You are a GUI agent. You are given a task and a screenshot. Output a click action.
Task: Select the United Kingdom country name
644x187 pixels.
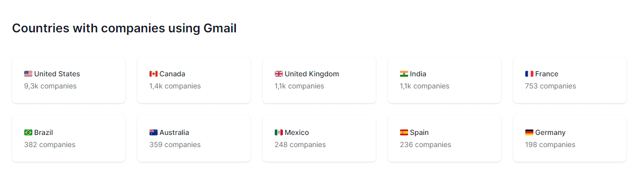[x=312, y=74]
